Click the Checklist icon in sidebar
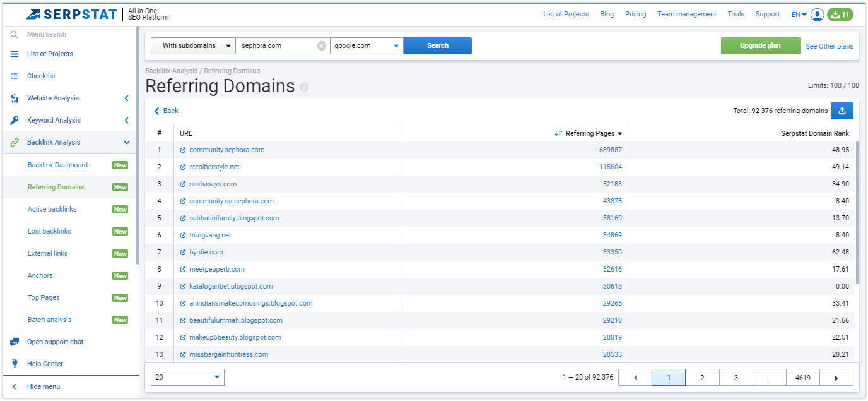 coord(15,76)
